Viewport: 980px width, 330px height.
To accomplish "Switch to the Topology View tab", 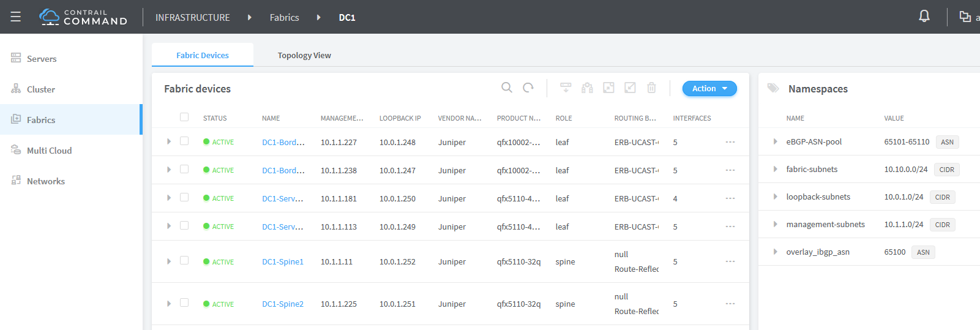I will tap(304, 55).
